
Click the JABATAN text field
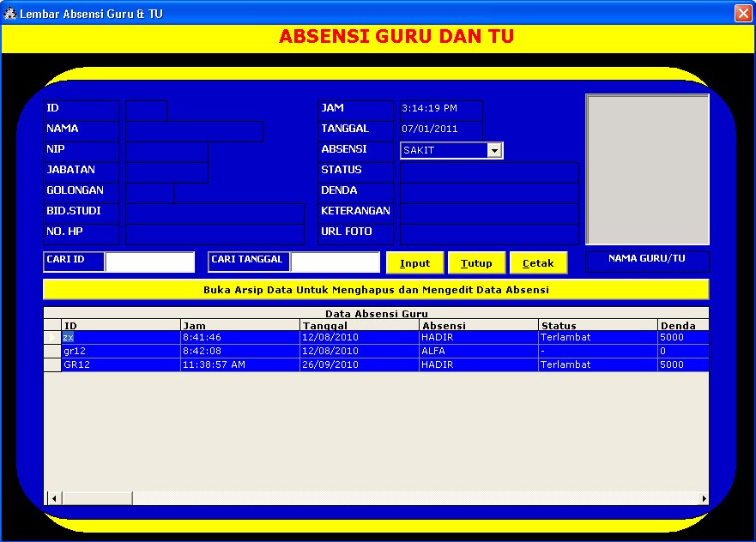click(x=166, y=172)
